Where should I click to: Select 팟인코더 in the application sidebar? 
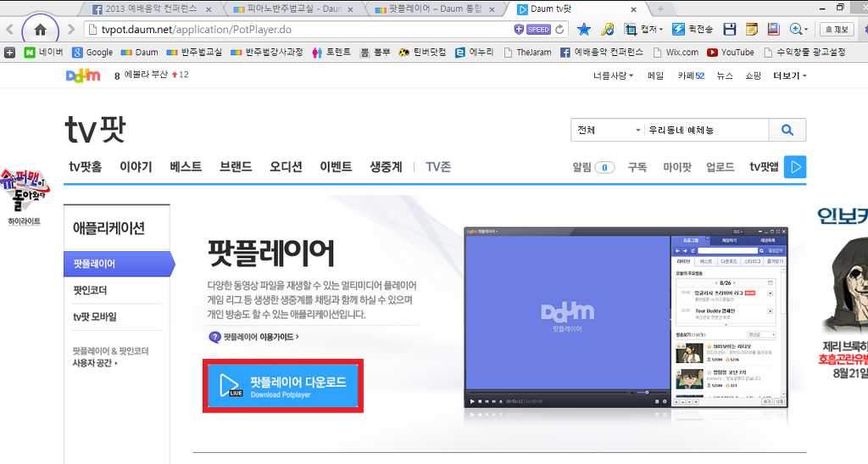coord(90,290)
